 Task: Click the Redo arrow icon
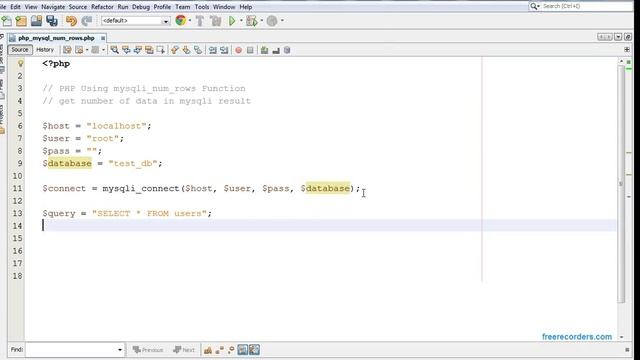tap(87, 21)
